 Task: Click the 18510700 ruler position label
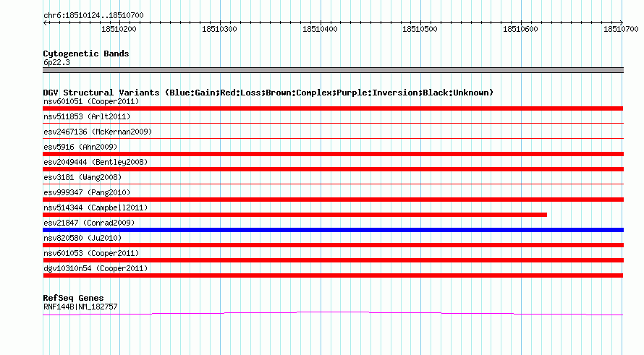(x=621, y=29)
